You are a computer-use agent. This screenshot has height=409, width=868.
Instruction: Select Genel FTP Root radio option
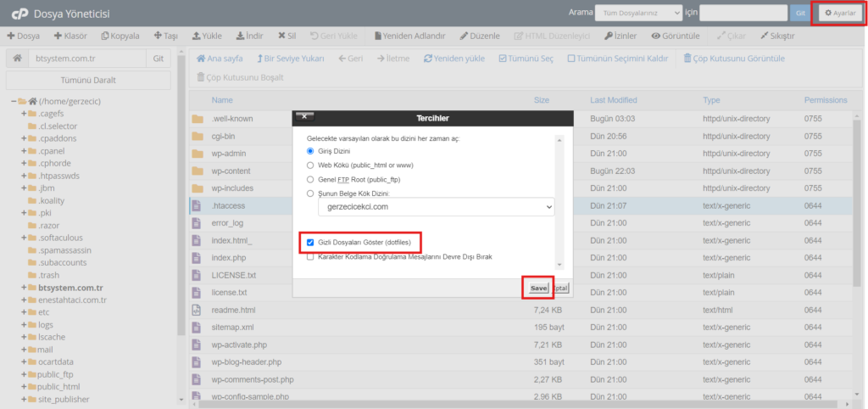coord(310,180)
